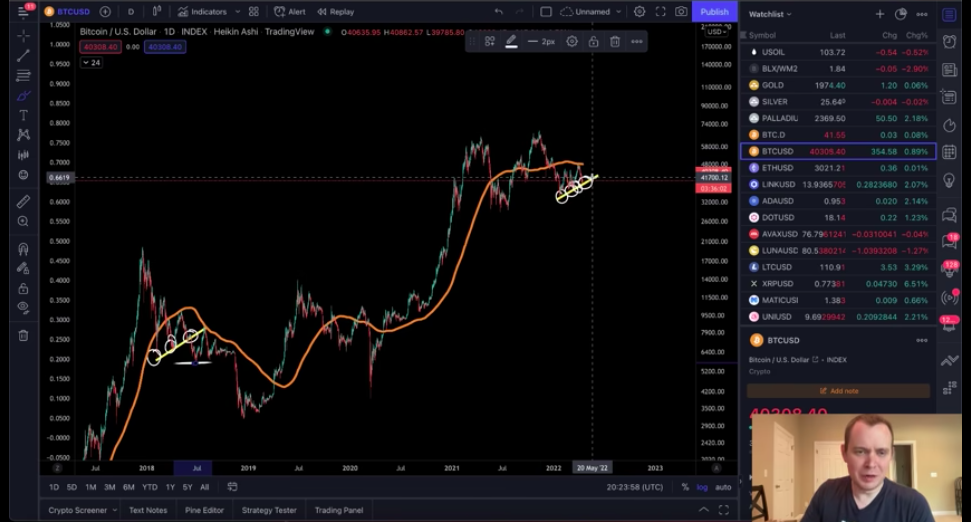Change the D chart interval

pyautogui.click(x=131, y=11)
